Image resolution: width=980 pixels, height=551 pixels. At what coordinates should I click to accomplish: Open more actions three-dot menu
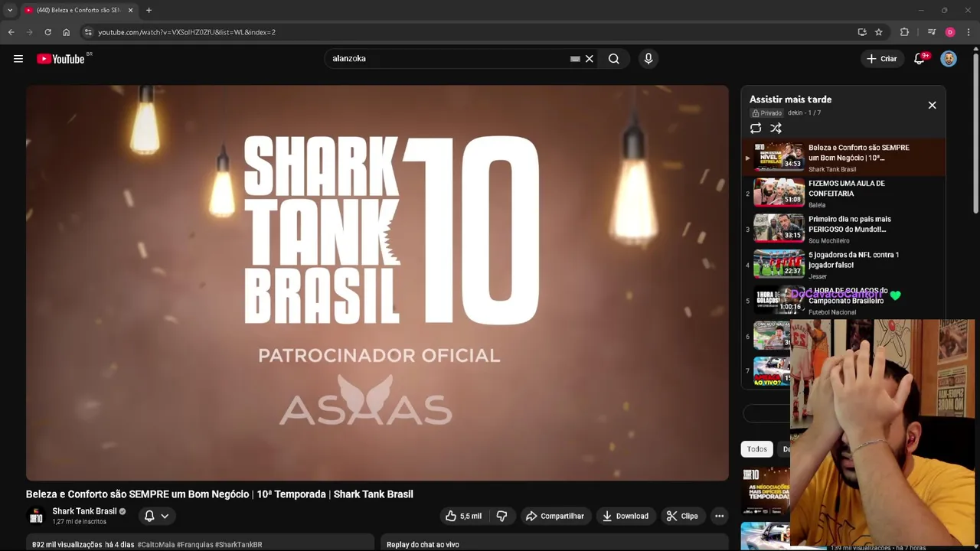tap(719, 516)
